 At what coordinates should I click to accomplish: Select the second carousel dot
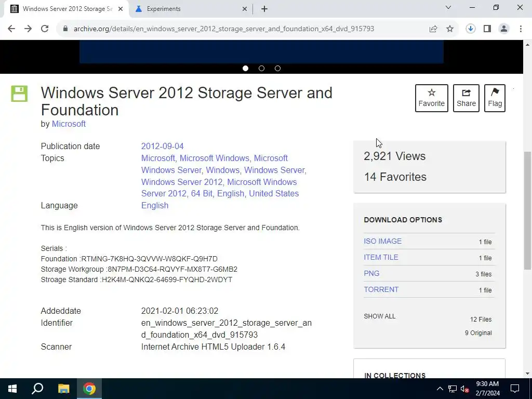(x=262, y=69)
